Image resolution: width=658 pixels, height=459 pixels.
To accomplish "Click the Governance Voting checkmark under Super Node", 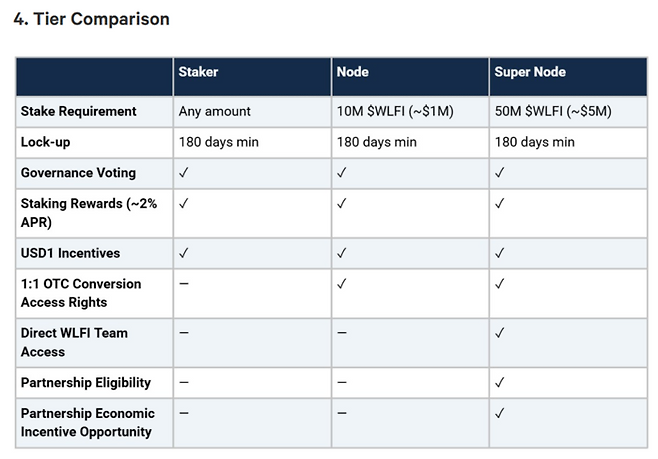I will [x=500, y=173].
